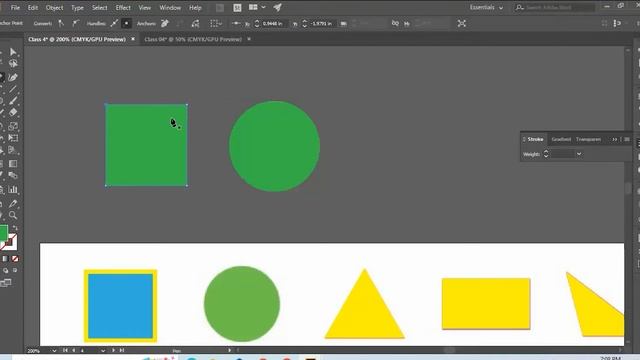Click the green Fill color swatch
This screenshot has width=640, height=360.
coord(3,233)
